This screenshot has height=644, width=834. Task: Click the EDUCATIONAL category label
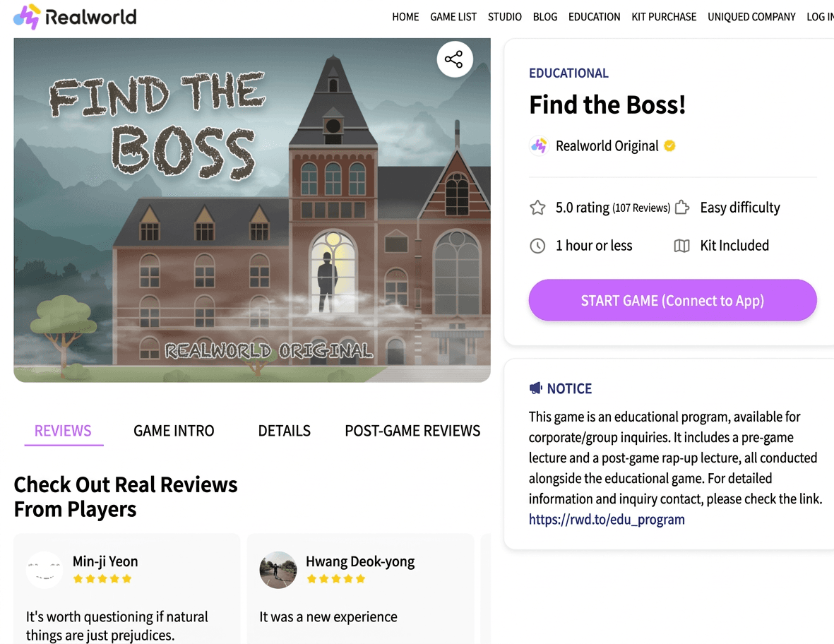coord(568,73)
